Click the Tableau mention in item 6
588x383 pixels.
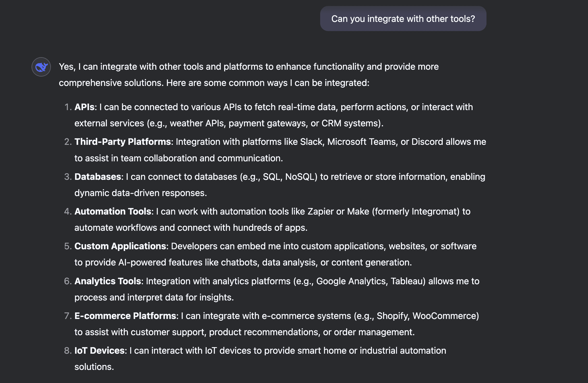407,281
